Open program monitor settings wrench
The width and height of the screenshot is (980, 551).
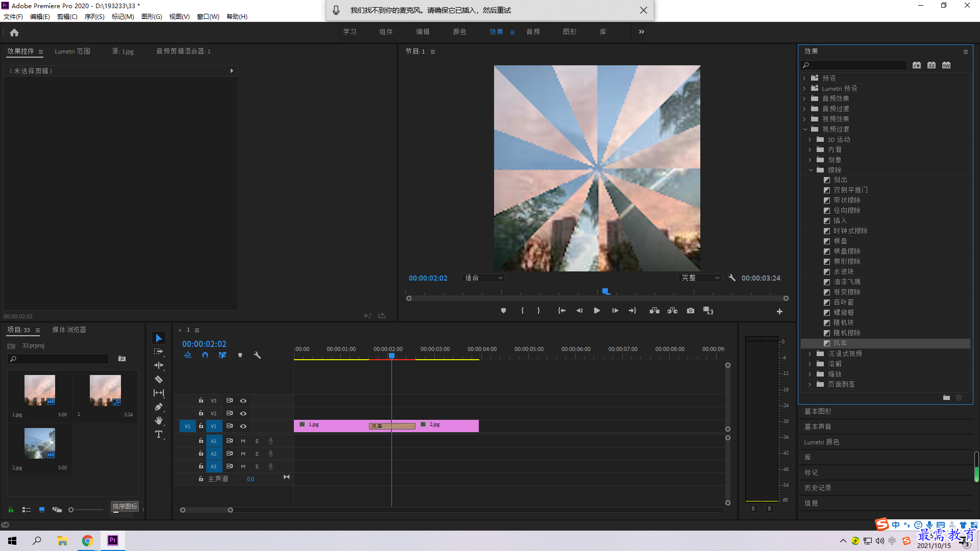click(732, 278)
